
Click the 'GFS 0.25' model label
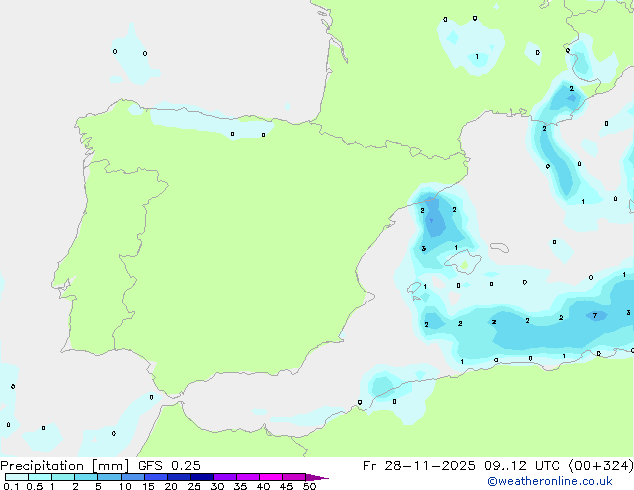[169, 466]
